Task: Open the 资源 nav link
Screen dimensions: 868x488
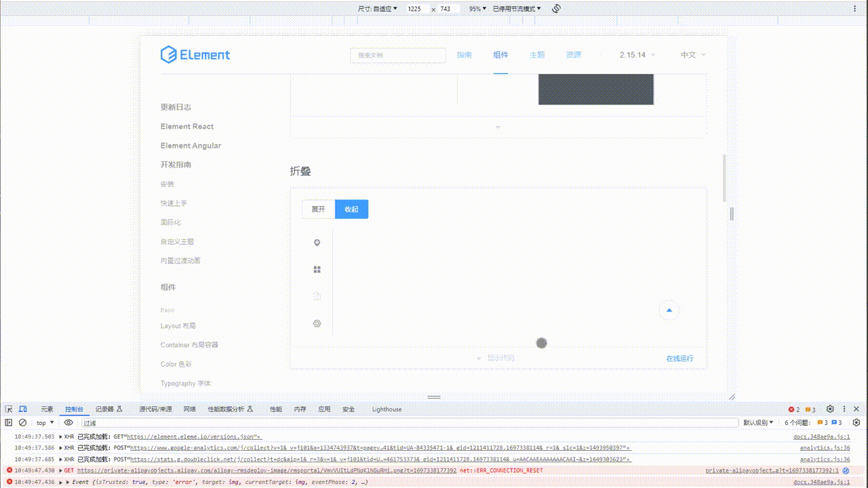Action: click(x=574, y=55)
